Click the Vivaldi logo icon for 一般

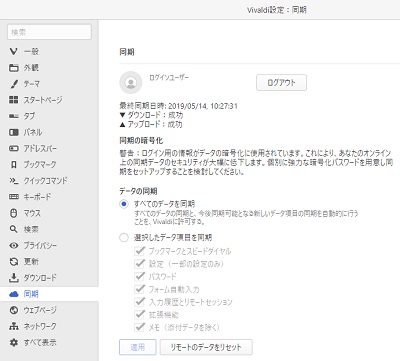[x=14, y=51]
